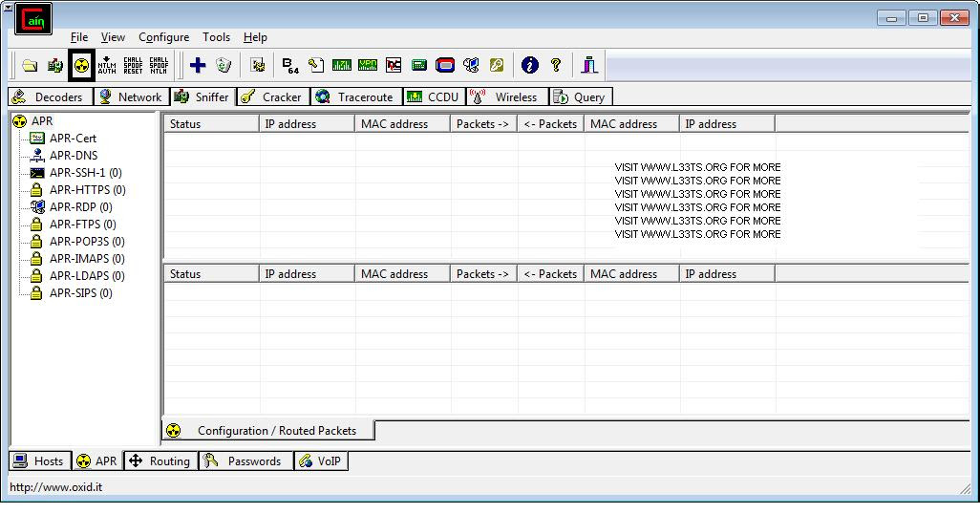980x514 pixels.
Task: Select APR-RDP (0) in the tree
Action: (80, 207)
